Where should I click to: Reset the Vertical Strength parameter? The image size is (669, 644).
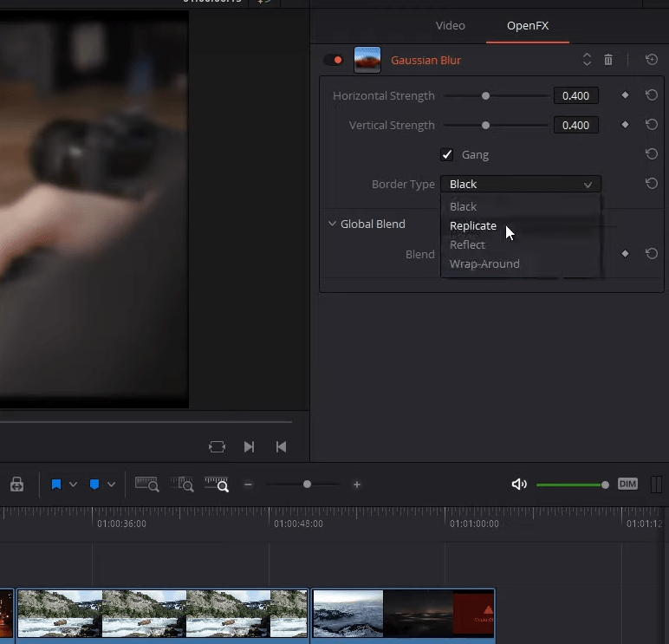pos(652,124)
